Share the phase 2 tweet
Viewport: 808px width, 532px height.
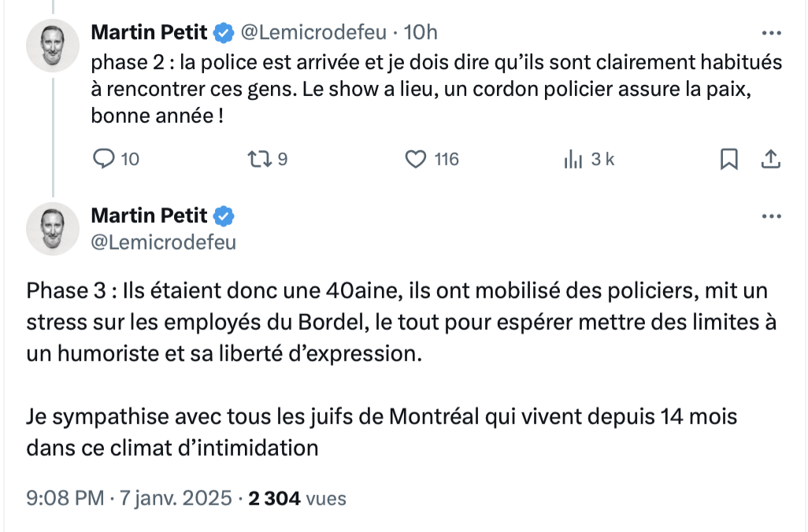coord(771,159)
